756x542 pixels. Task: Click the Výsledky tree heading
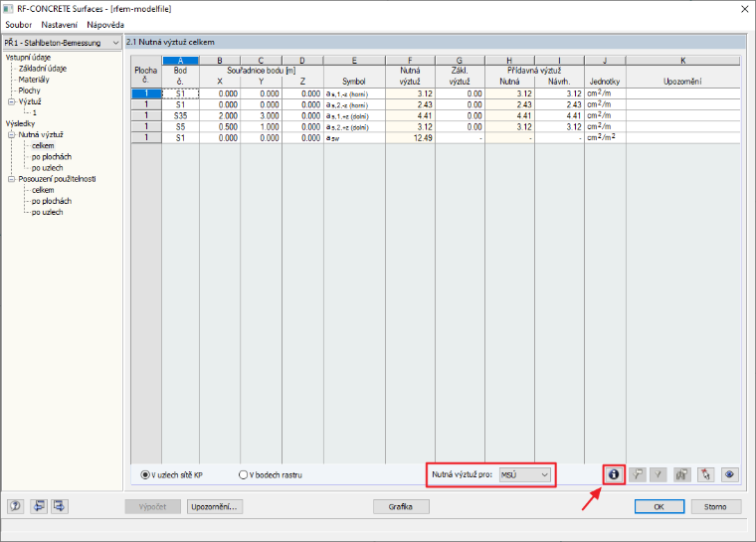pyautogui.click(x=20, y=123)
